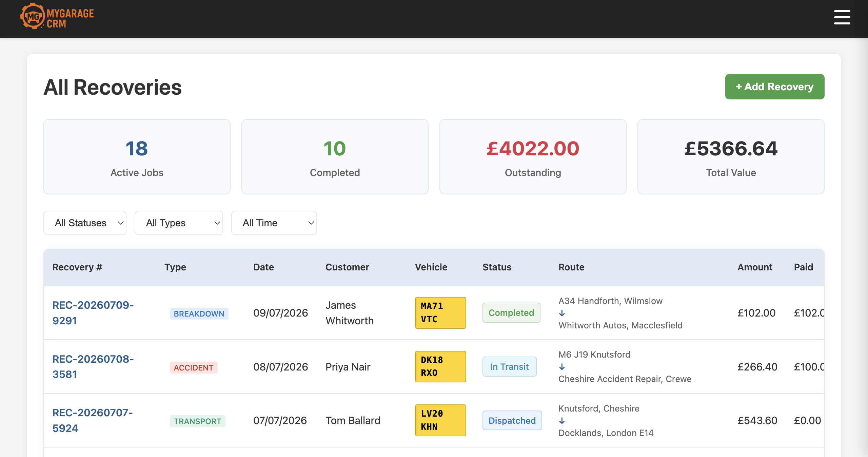Click the Completed stat card showing 10

[x=335, y=157]
